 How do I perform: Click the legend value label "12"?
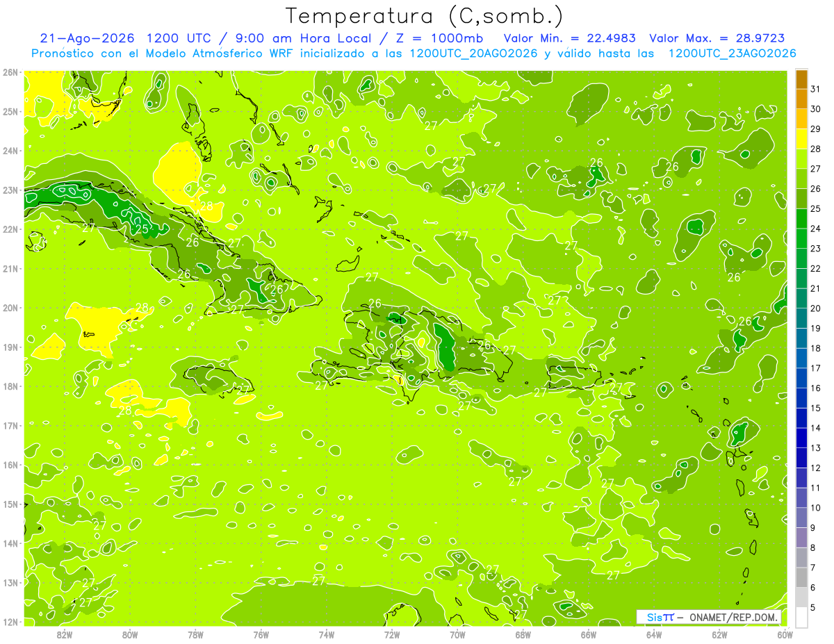click(816, 468)
